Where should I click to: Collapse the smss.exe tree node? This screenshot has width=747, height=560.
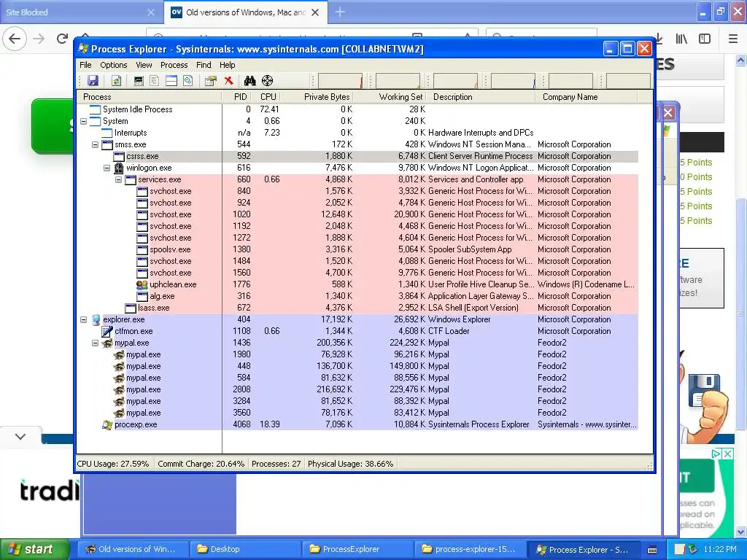tap(96, 145)
